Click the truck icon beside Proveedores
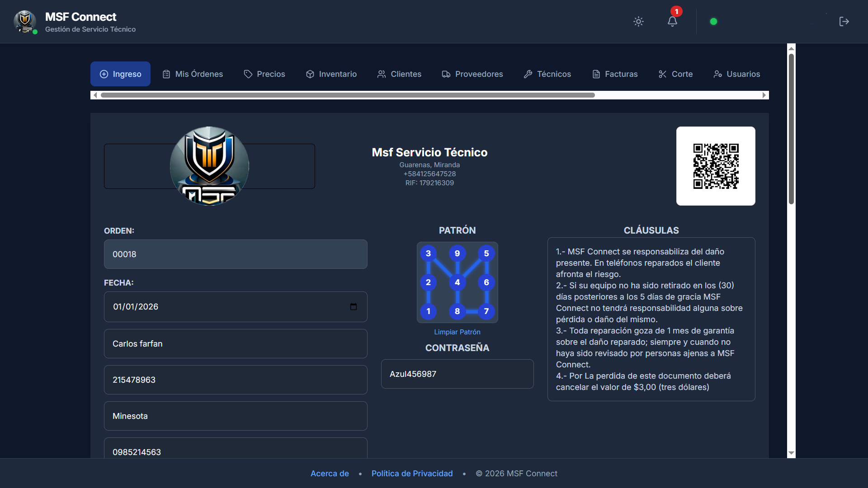This screenshot has width=868, height=488. coord(446,74)
